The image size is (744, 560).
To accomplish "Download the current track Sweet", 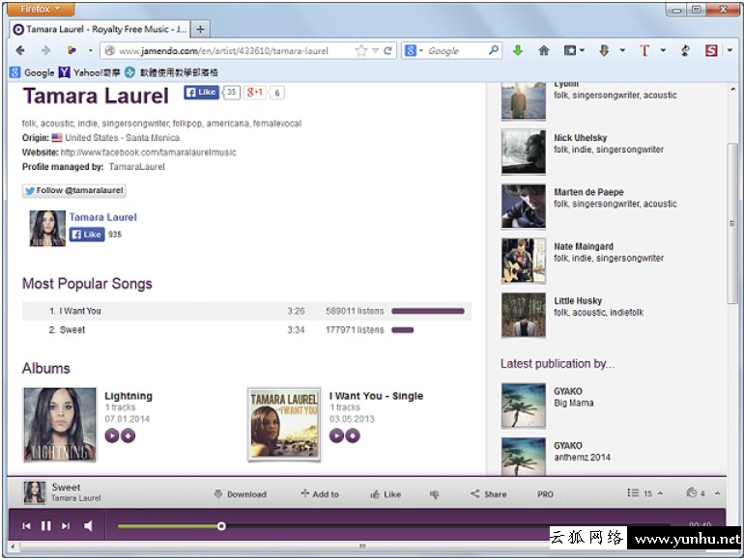I will tap(240, 494).
